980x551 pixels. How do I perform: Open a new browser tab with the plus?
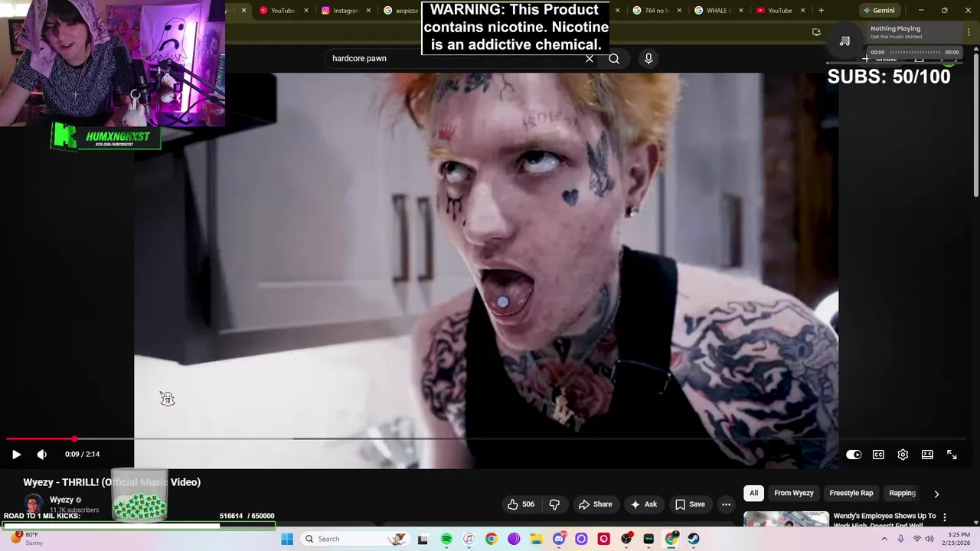821,11
